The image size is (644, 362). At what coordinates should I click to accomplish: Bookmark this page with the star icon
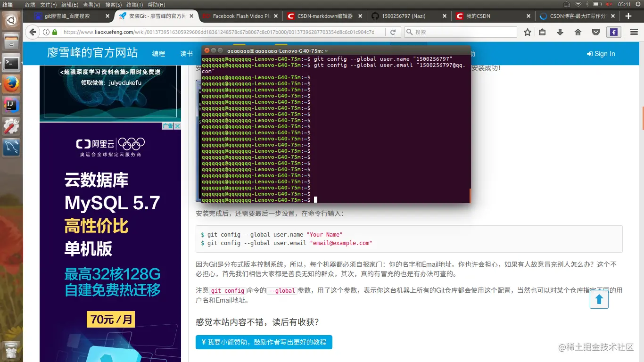pos(528,32)
